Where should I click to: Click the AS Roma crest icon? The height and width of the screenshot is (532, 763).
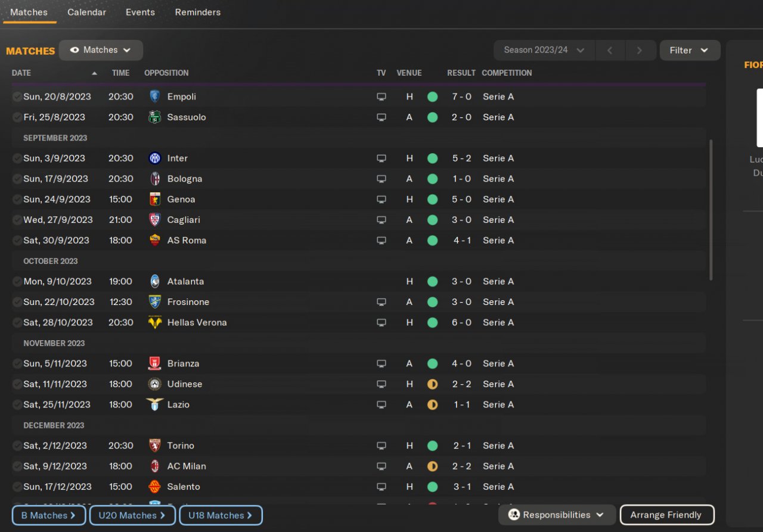tap(154, 241)
